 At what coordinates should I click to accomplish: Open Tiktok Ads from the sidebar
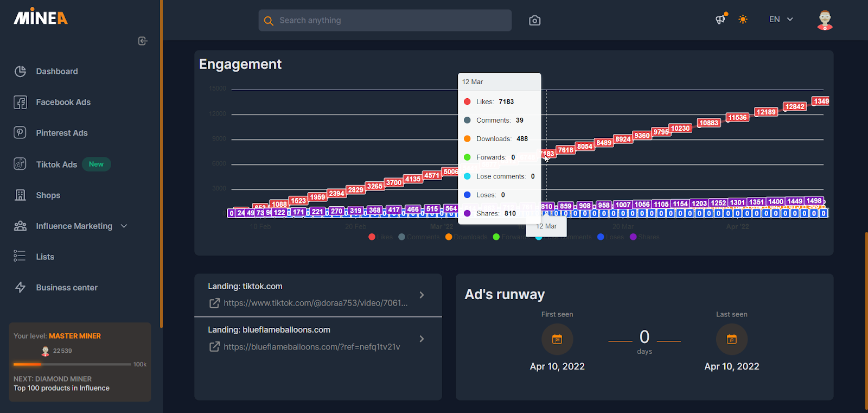click(56, 164)
